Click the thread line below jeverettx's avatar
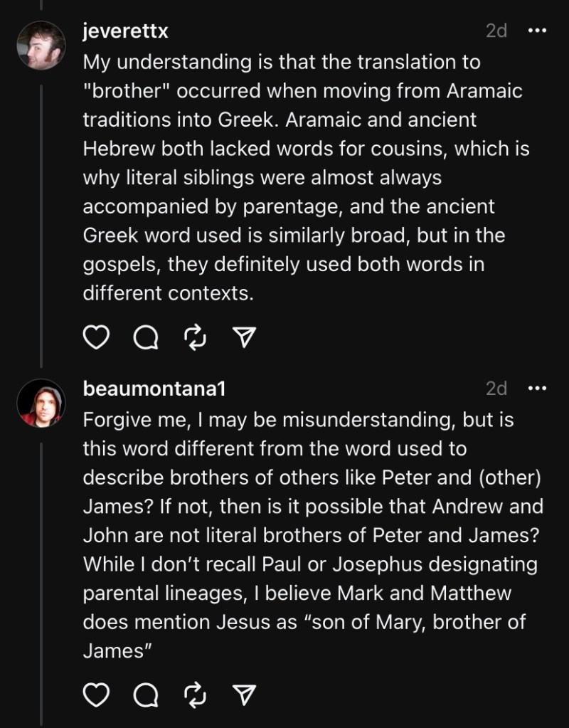 [41, 213]
